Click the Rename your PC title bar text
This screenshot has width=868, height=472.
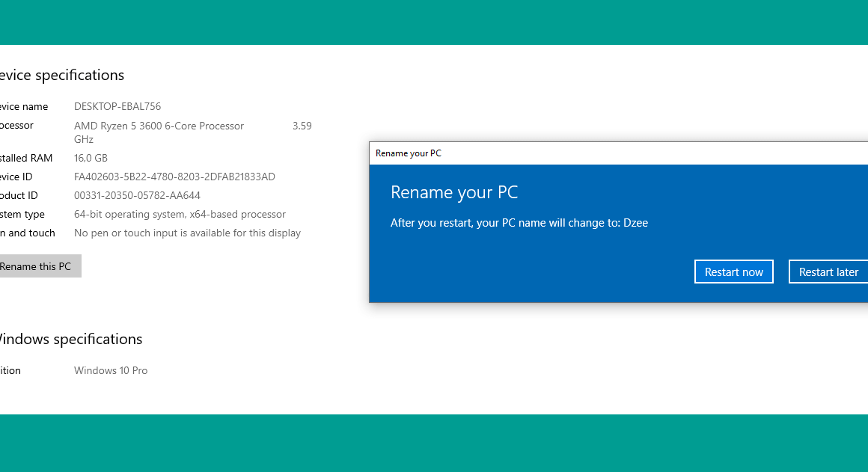point(409,153)
